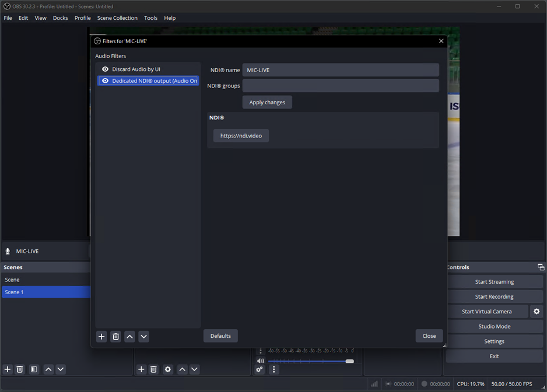Move selected filter up in the list

click(x=130, y=337)
